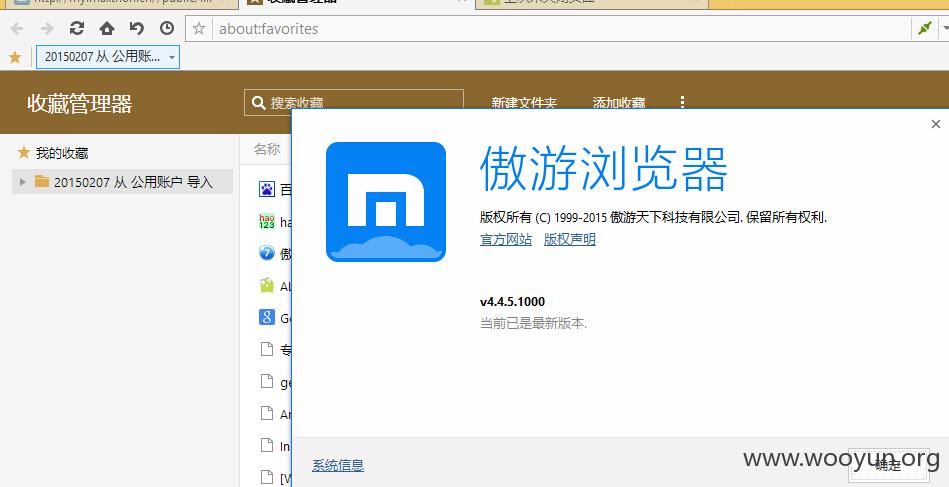Click the 20150207 folder icon in sidebar
This screenshot has height=487, width=949.
click(42, 181)
